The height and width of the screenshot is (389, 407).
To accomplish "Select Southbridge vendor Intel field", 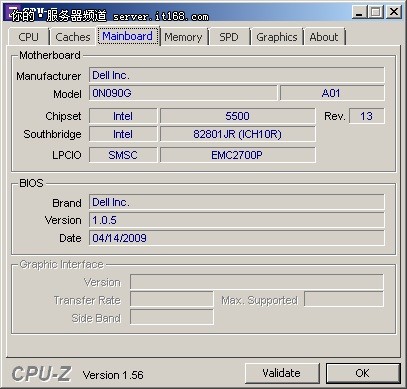I will [x=123, y=134].
